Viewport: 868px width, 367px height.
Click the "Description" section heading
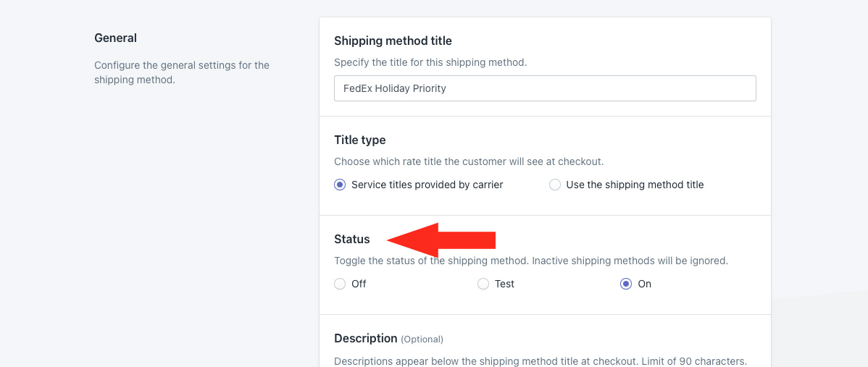(365, 338)
